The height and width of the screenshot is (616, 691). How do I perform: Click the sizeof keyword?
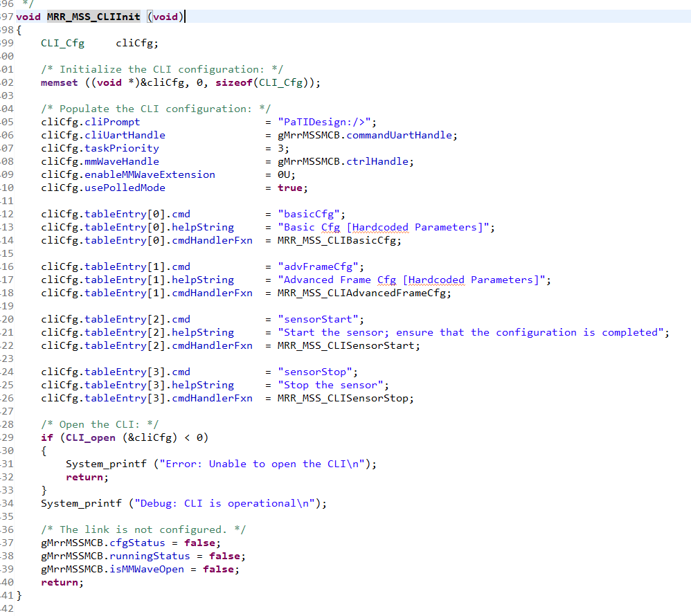(234, 82)
